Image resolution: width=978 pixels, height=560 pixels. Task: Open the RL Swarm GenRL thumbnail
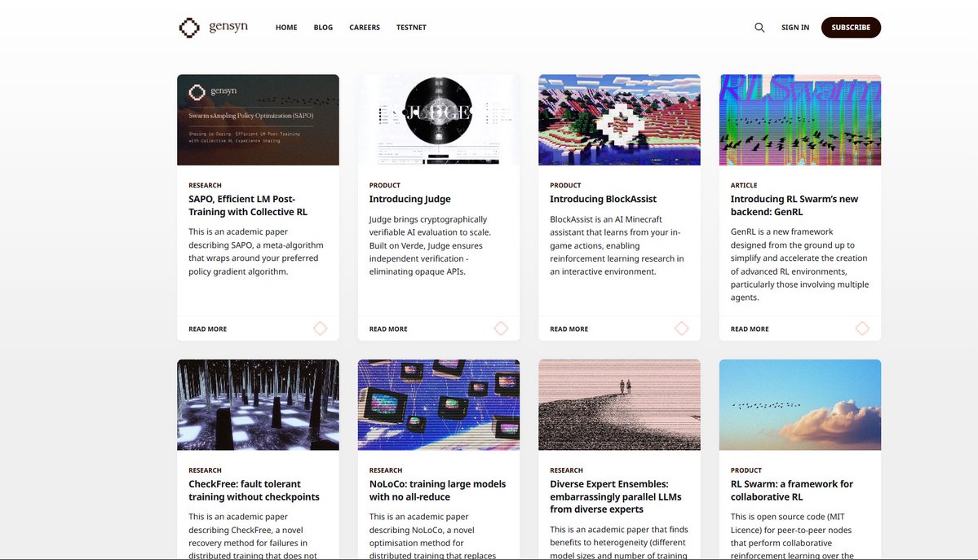[x=800, y=120]
